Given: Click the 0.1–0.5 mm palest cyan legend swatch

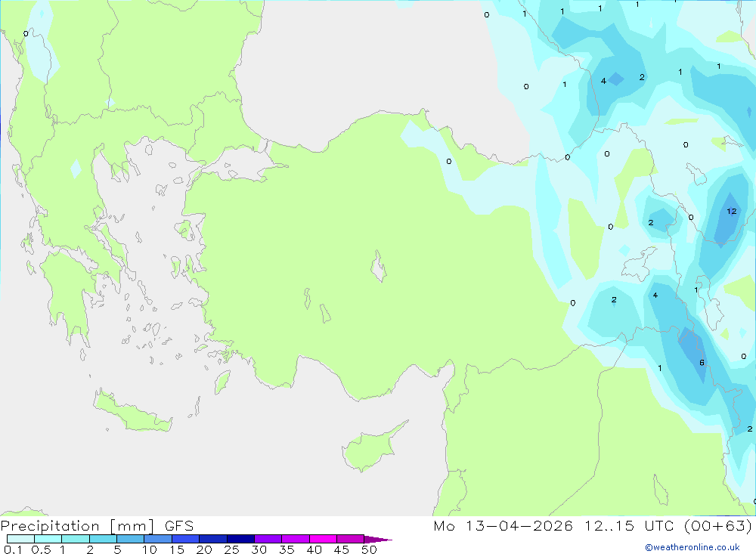Looking at the screenshot, I should [x=20, y=539].
